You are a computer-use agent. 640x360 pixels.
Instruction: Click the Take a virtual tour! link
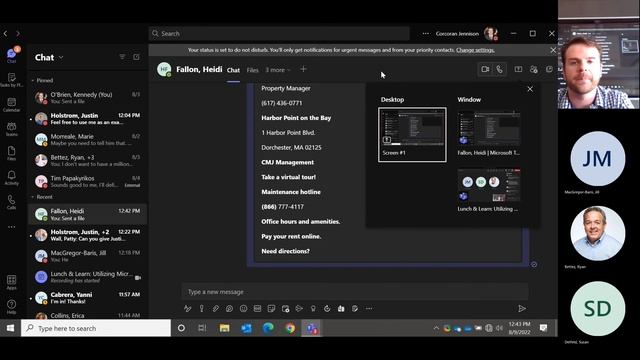(289, 177)
